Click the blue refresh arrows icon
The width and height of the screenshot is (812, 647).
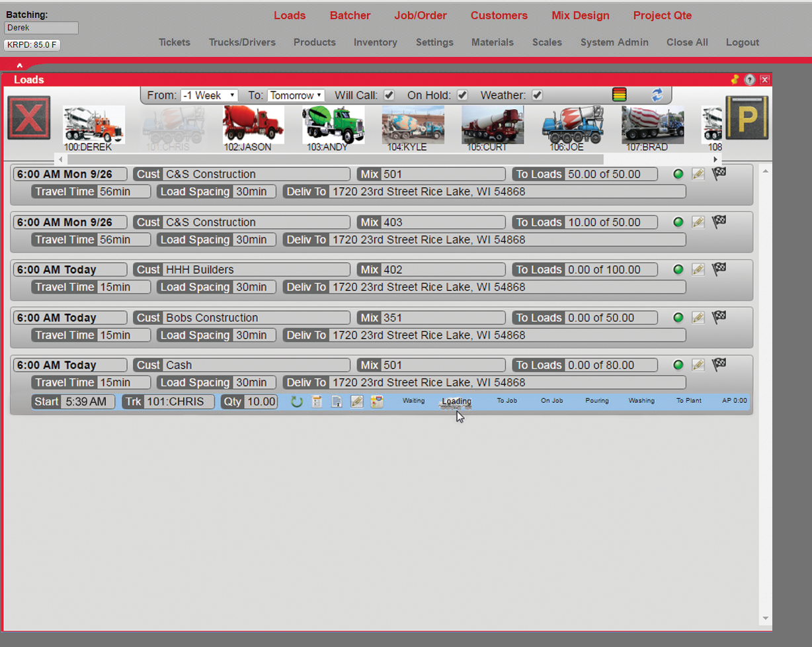tap(657, 95)
